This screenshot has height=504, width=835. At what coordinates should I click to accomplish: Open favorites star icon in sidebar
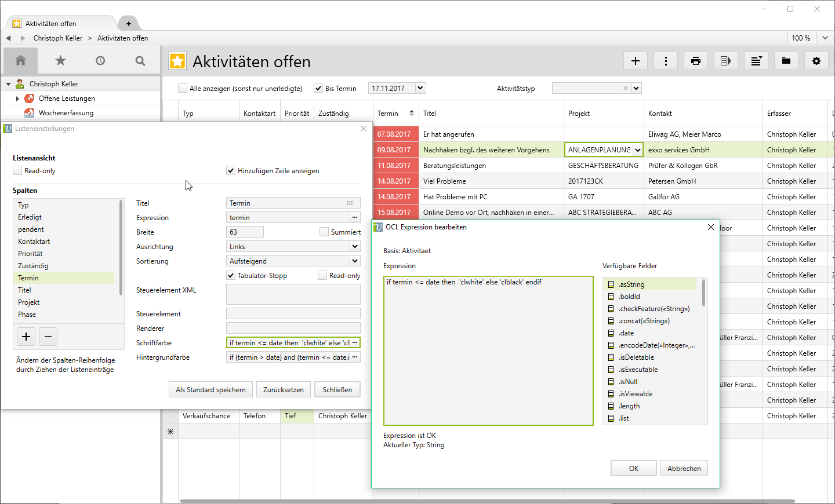(x=60, y=61)
